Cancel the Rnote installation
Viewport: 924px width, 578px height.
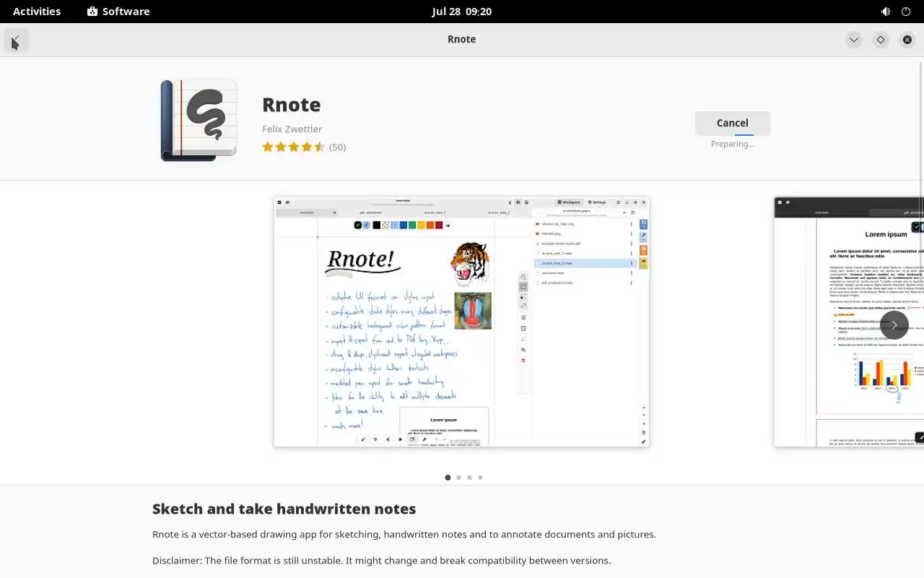pyautogui.click(x=733, y=123)
